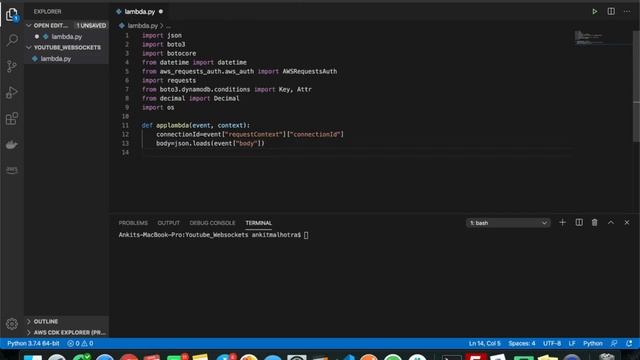Open the Extensions view icon
The height and width of the screenshot is (360, 640).
(x=12, y=118)
